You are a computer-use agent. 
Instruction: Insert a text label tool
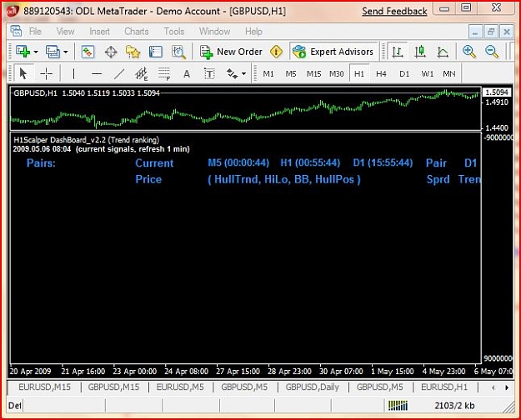click(x=209, y=74)
